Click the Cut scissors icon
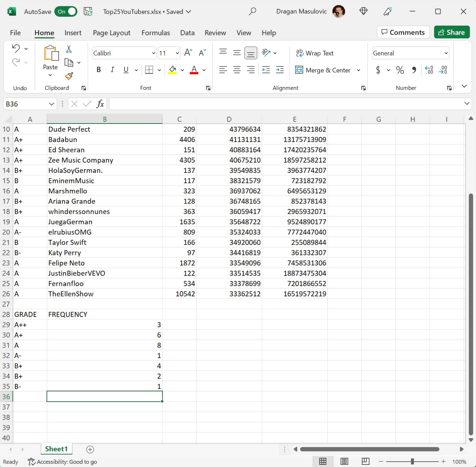The image size is (476, 467). 69,49
